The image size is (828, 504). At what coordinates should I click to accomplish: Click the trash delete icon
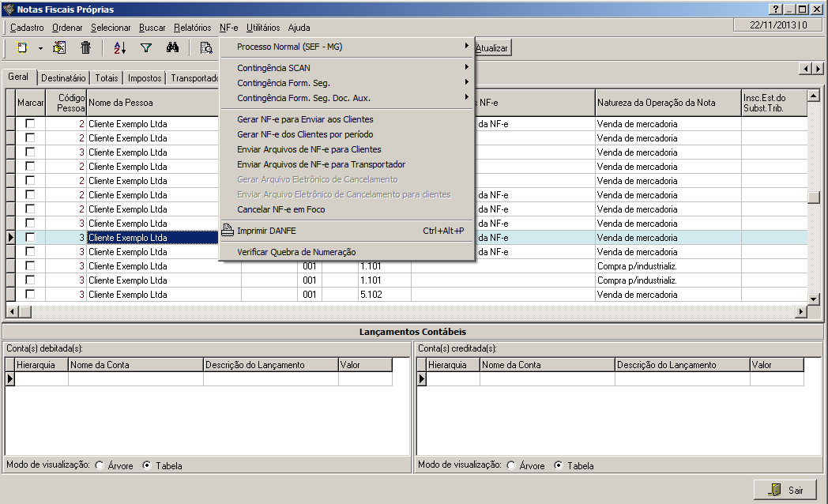[86, 48]
